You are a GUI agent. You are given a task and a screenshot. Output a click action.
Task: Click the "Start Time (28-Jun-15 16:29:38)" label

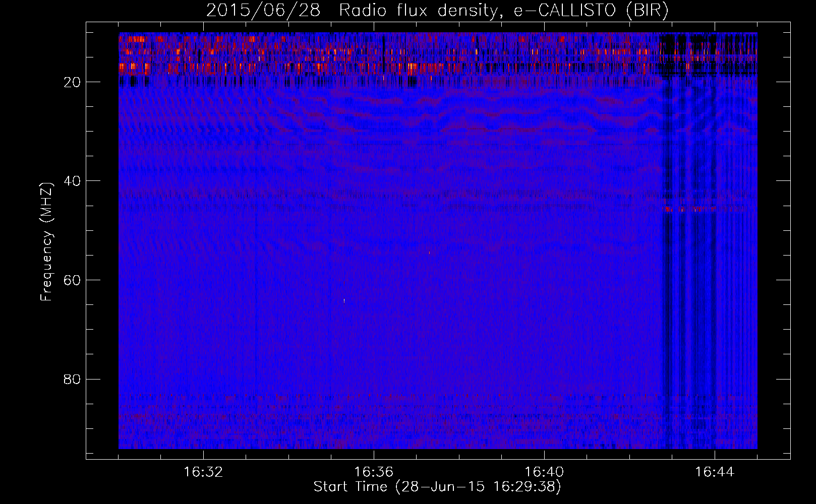437,487
